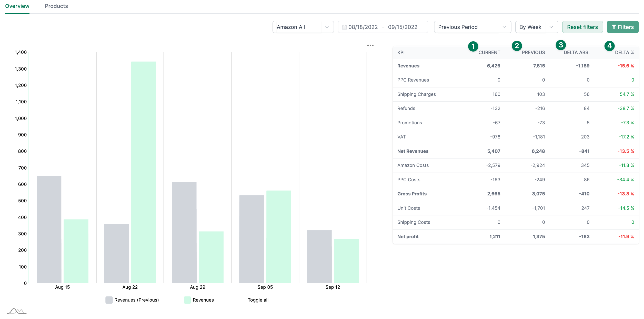Click the Sep 12 x-axis label

coord(333,287)
